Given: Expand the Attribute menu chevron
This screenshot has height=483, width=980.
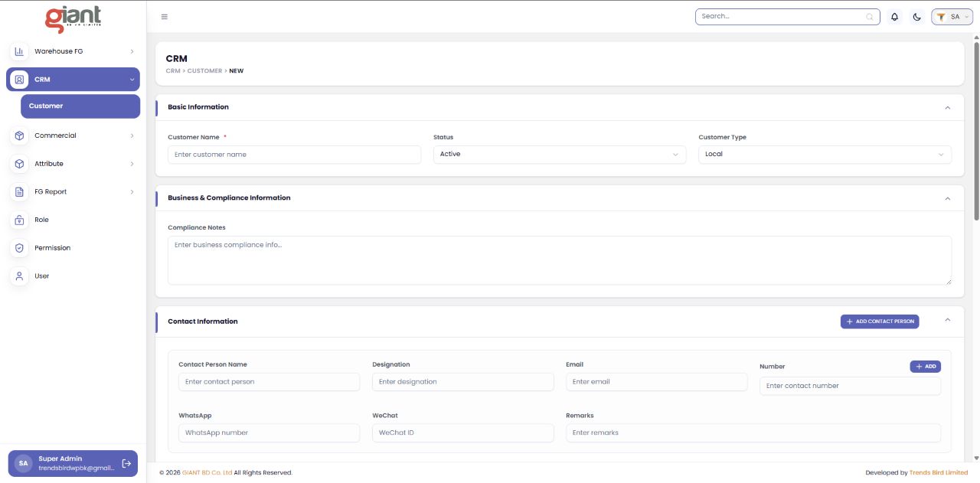Looking at the screenshot, I should (132, 164).
